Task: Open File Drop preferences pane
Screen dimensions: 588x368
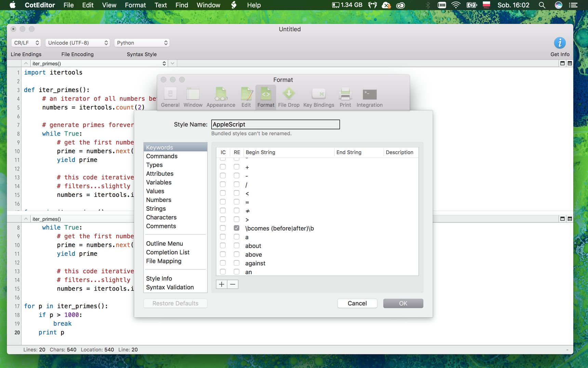Action: tap(289, 97)
